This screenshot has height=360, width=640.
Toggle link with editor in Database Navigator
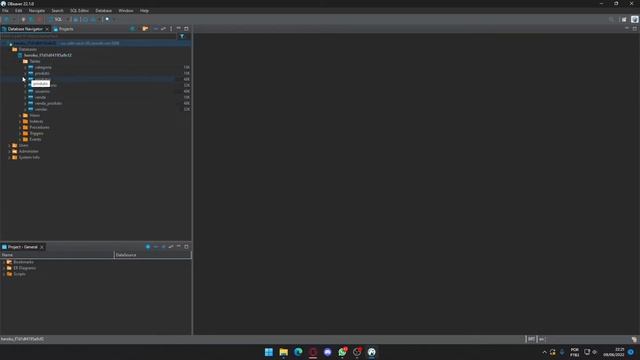163,29
